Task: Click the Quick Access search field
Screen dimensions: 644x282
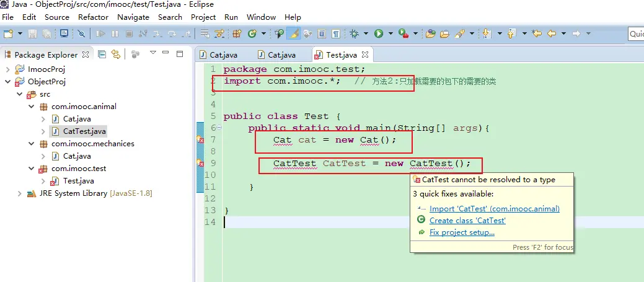Action: (636, 33)
